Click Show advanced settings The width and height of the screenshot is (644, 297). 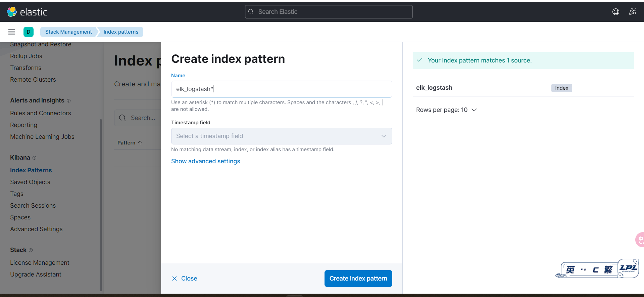pyautogui.click(x=206, y=161)
